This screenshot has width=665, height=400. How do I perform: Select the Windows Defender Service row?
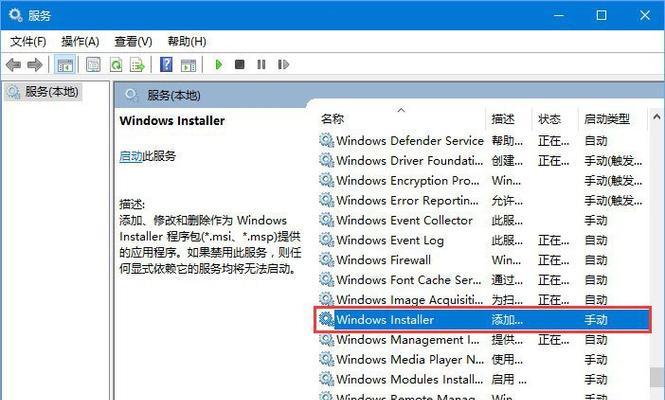click(x=483, y=141)
